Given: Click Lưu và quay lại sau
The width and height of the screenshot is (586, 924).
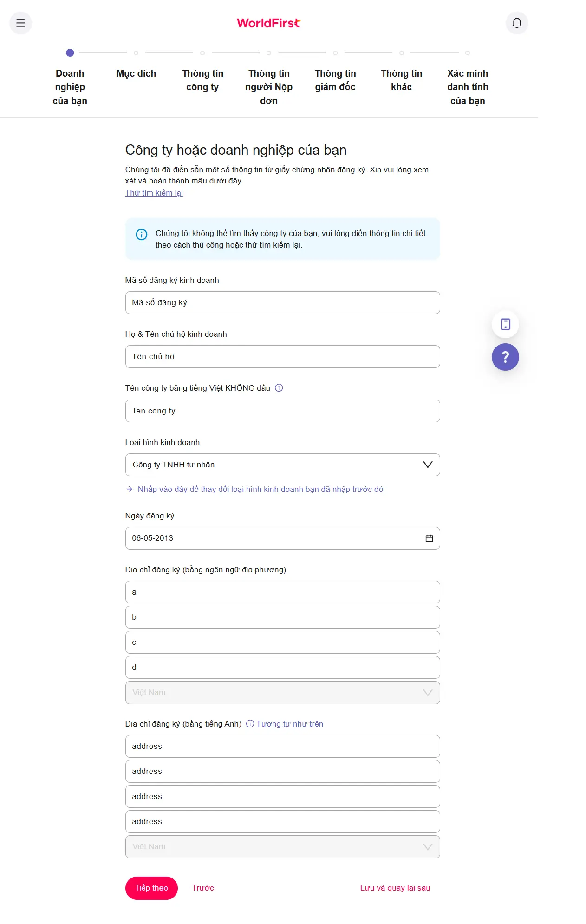Looking at the screenshot, I should tap(395, 888).
